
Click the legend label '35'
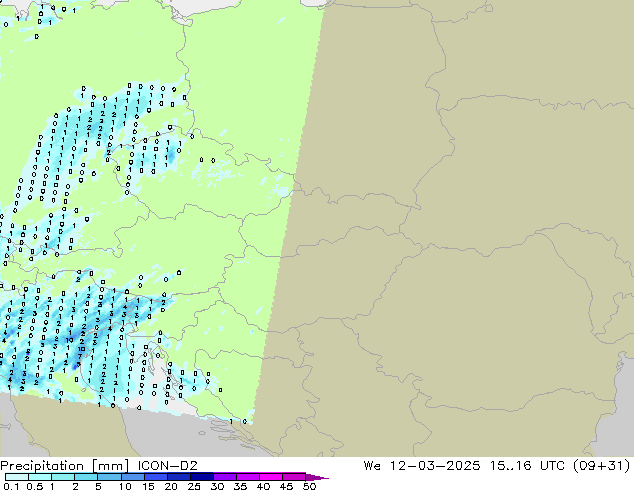[x=240, y=486]
